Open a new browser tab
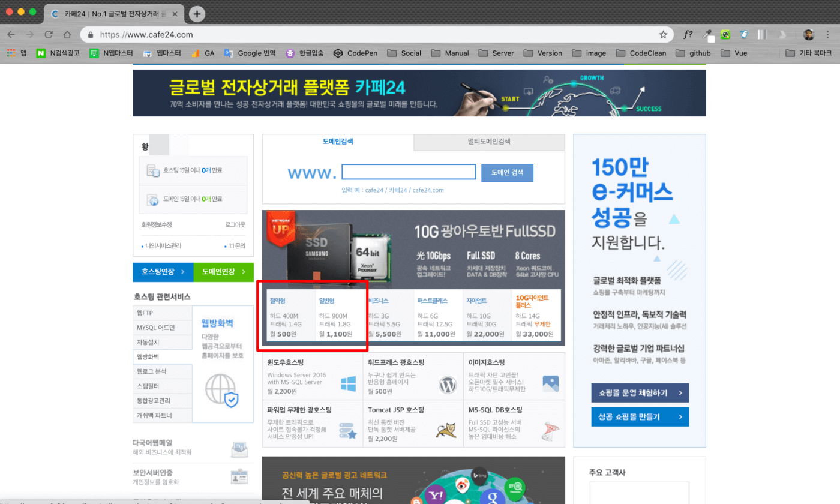This screenshot has height=504, width=840. 197,13
